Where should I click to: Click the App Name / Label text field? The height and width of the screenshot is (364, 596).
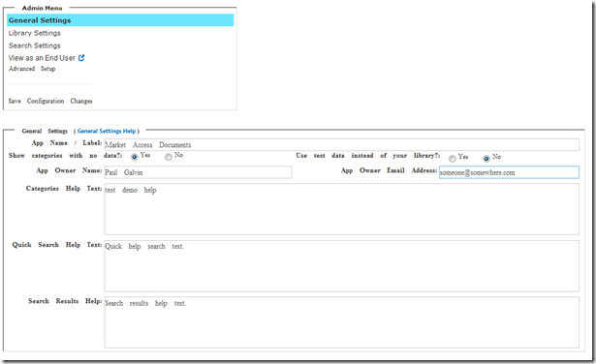coord(342,144)
